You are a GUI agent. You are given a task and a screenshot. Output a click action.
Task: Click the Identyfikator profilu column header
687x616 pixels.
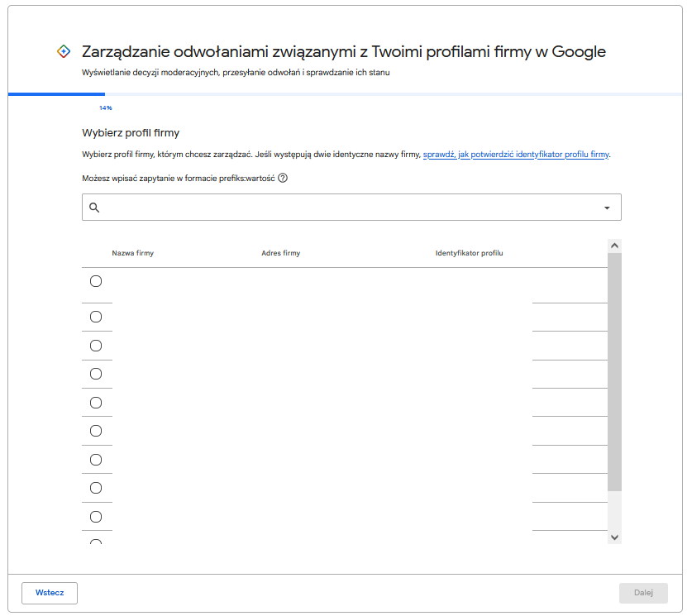coord(469,253)
